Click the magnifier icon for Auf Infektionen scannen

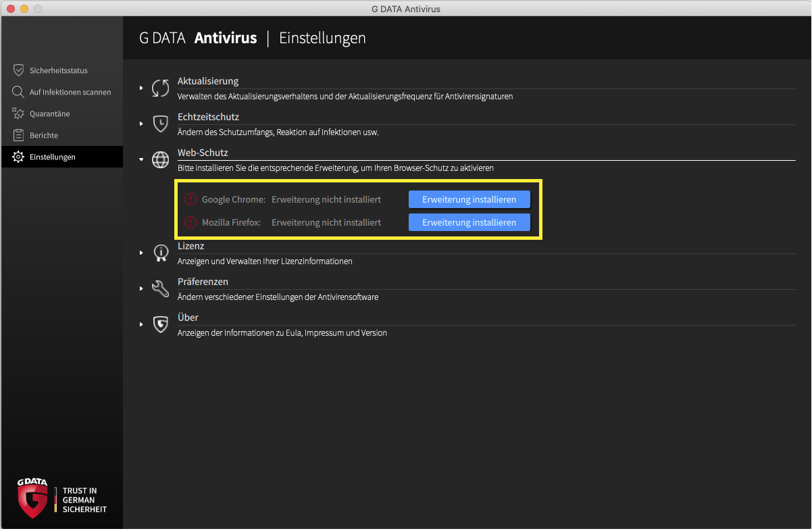pos(18,92)
